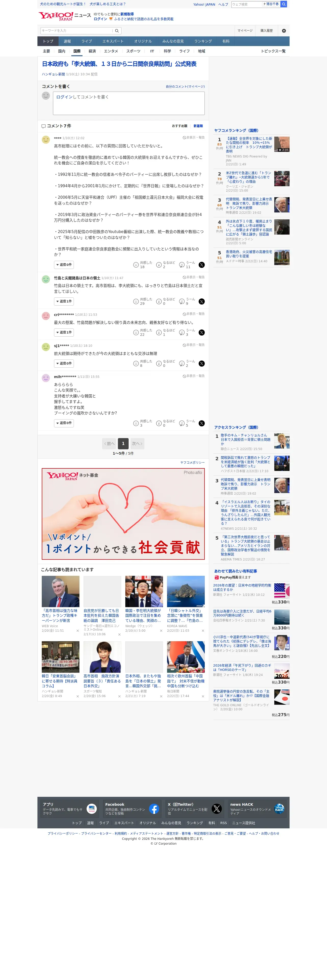Image resolution: width=327 pixels, height=980 pixels.
Task: Click the RSS link in the footer nav
Action: click(223, 823)
